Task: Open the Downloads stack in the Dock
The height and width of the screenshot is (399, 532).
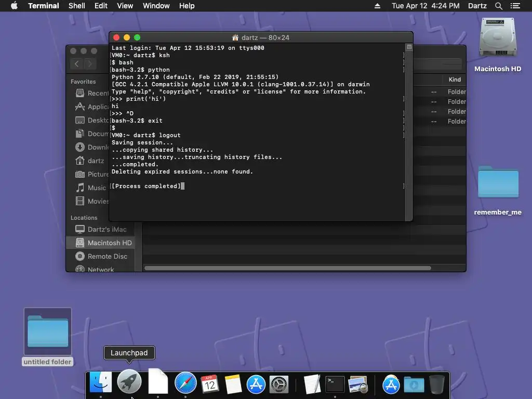Action: (x=414, y=385)
